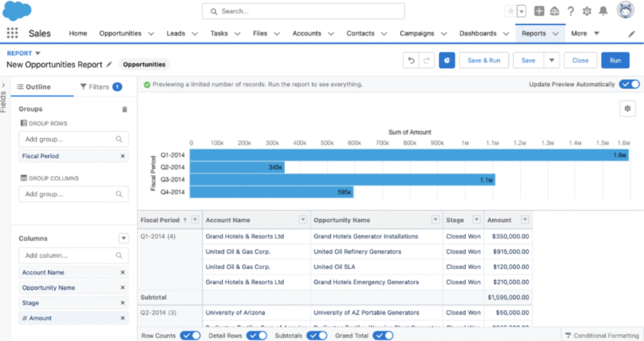The width and height of the screenshot is (644, 341).
Task: Open the App Launcher grid icon
Action: pos(13,33)
